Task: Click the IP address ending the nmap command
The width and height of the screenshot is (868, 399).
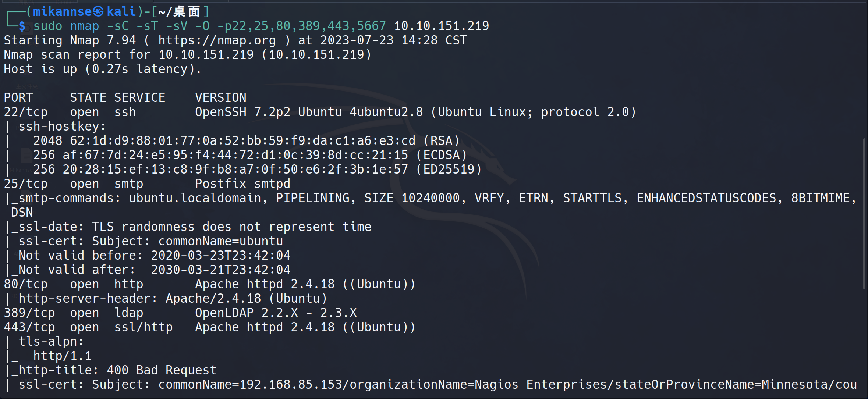Action: coord(441,26)
